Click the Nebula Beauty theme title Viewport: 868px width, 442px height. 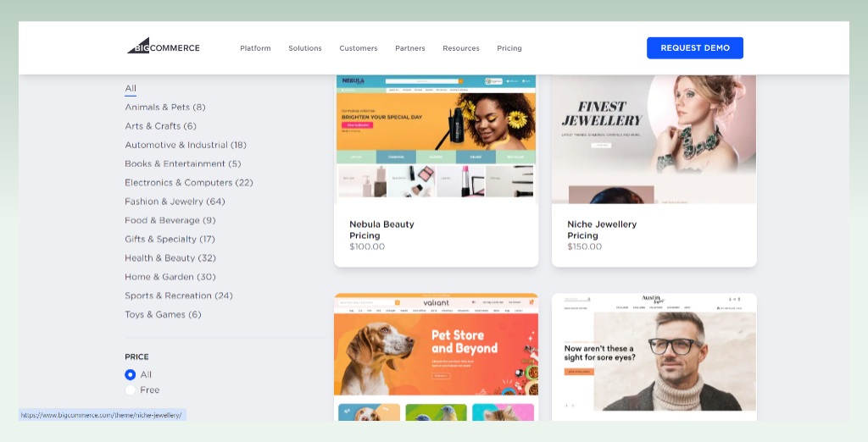click(x=381, y=224)
